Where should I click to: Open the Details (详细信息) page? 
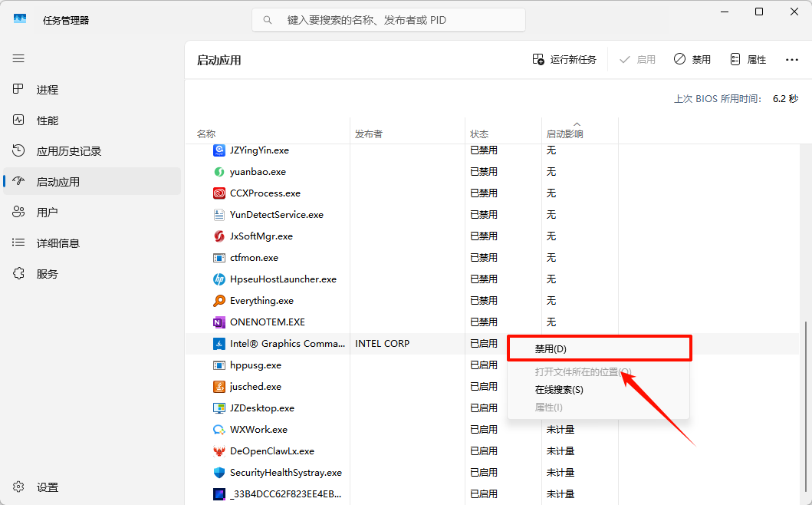click(92, 243)
